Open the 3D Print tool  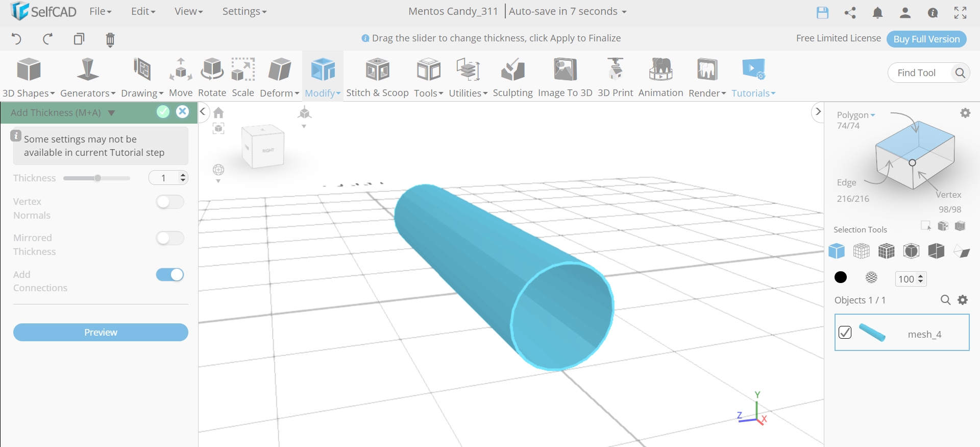[615, 78]
